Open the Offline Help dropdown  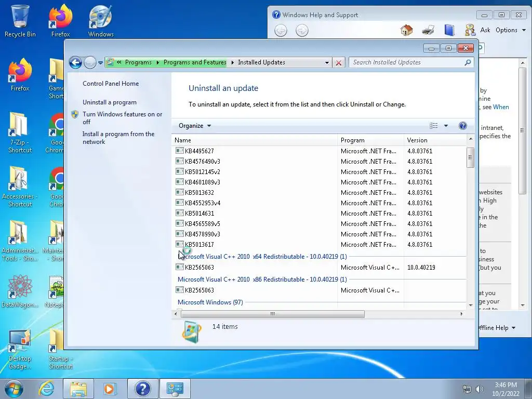tap(497, 328)
